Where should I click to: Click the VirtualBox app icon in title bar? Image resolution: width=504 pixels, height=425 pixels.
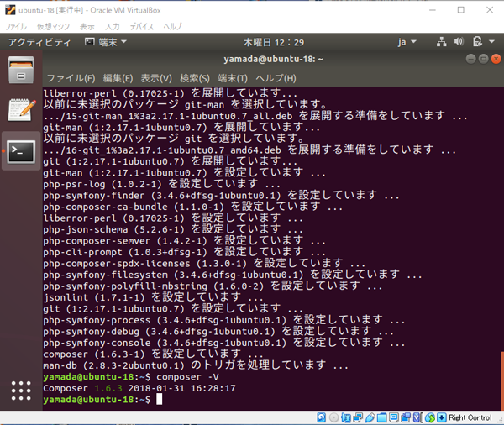pos(10,10)
